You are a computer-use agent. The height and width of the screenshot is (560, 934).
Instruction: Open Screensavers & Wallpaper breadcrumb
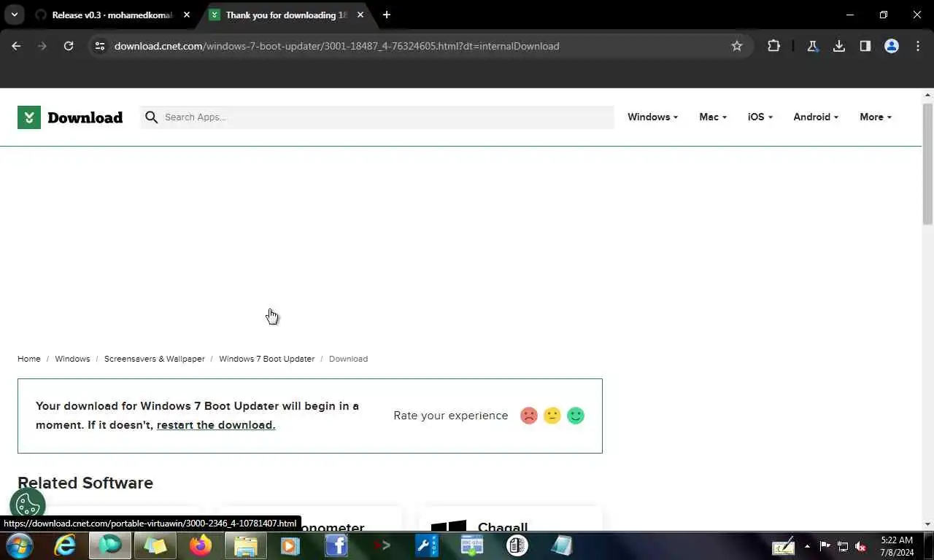tap(155, 359)
